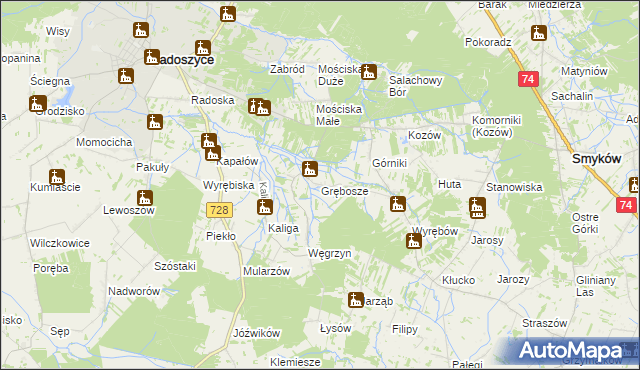Click the Ostre Górki label

(585, 223)
